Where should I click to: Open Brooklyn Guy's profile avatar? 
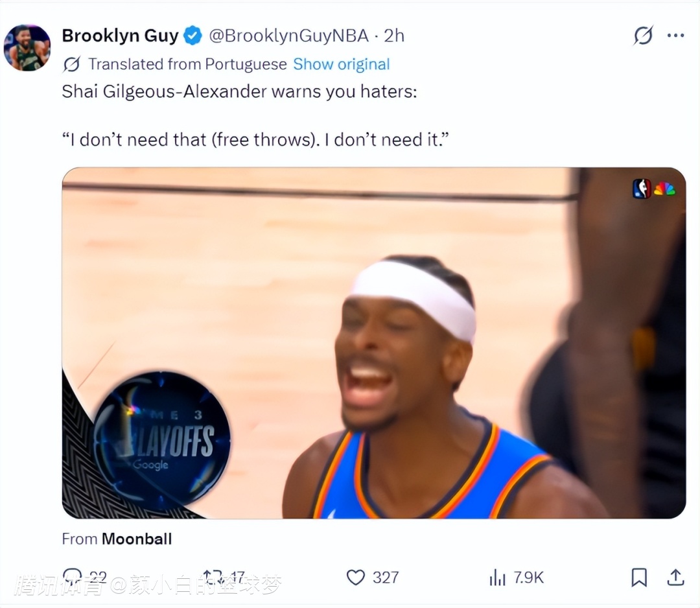click(27, 48)
